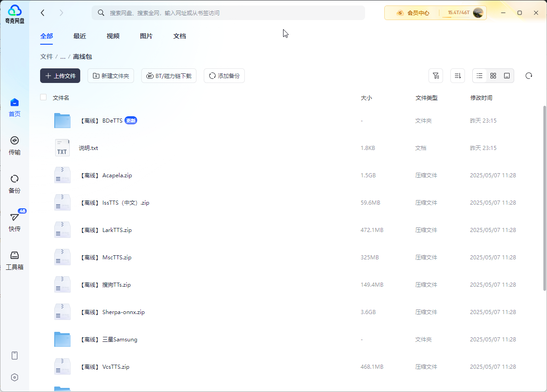Screen dimensions: 547x392
Task: Click the filter icon in toolbar
Action: (436, 76)
